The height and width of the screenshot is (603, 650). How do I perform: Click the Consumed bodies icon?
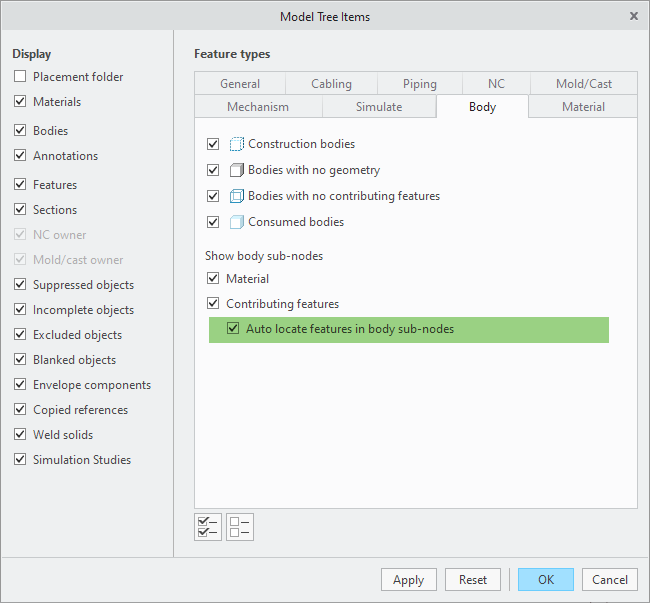[x=237, y=222]
